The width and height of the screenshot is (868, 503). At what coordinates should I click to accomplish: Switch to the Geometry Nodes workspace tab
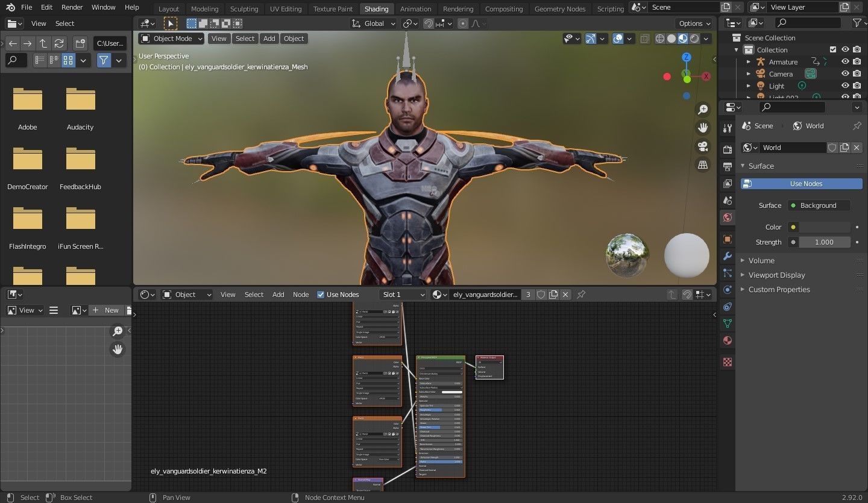[x=560, y=8]
